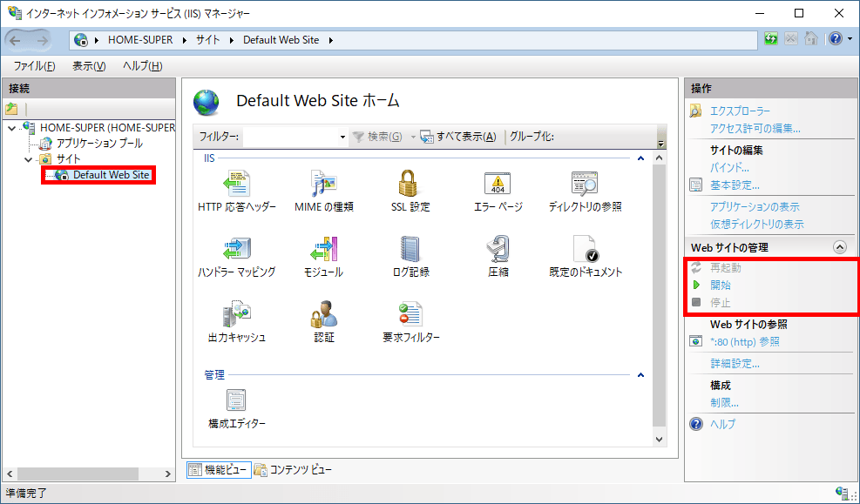Open the フィルター dropdown arrow
860x504 pixels.
(x=342, y=137)
